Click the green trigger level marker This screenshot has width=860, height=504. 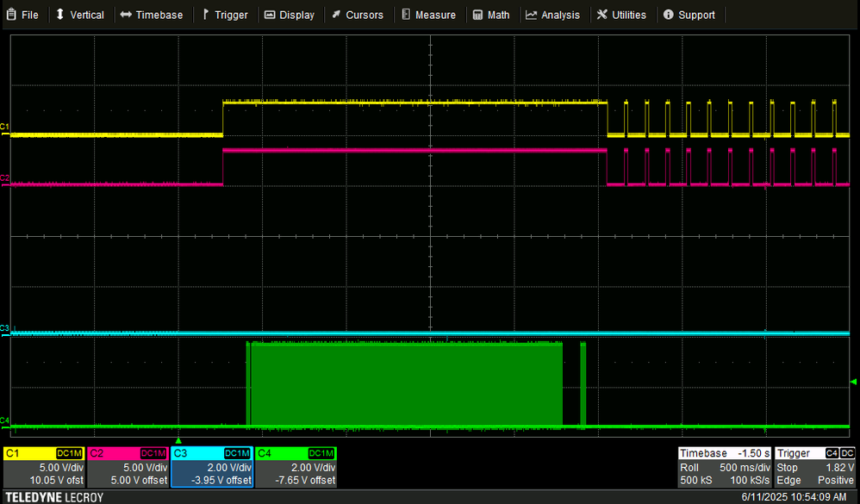click(x=853, y=381)
